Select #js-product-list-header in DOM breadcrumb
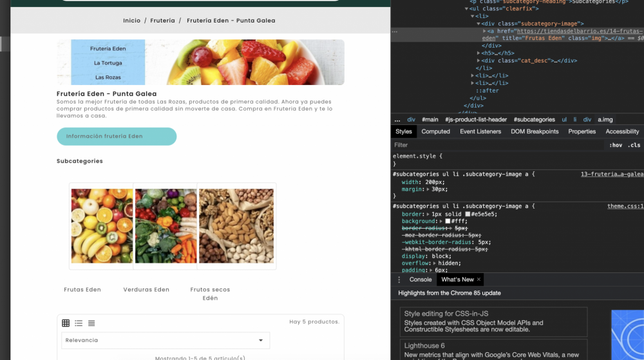Viewport: 644px width, 360px height. click(476, 120)
